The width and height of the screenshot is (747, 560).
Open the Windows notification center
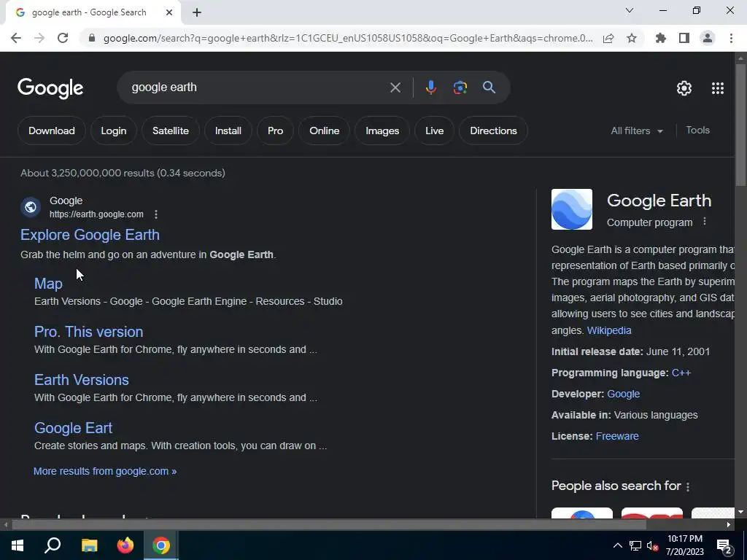click(x=724, y=546)
